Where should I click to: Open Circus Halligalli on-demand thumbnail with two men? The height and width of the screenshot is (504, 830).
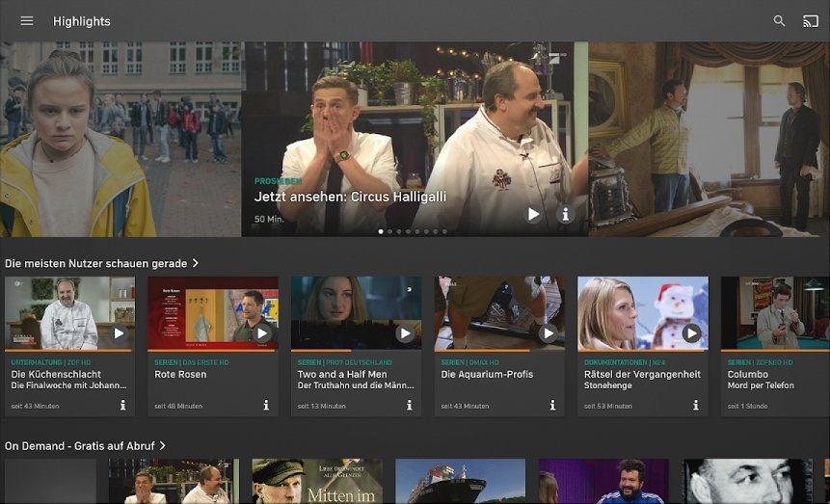(x=174, y=481)
